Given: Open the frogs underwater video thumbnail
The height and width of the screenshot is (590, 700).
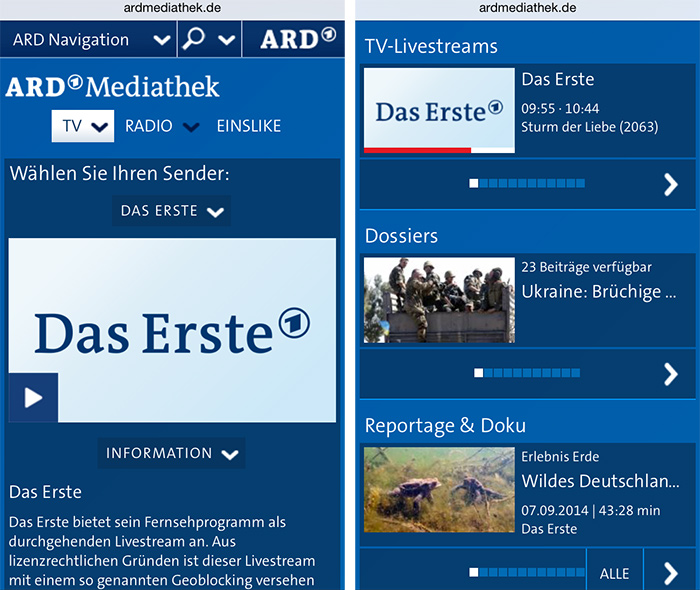Looking at the screenshot, I should pyautogui.click(x=439, y=490).
